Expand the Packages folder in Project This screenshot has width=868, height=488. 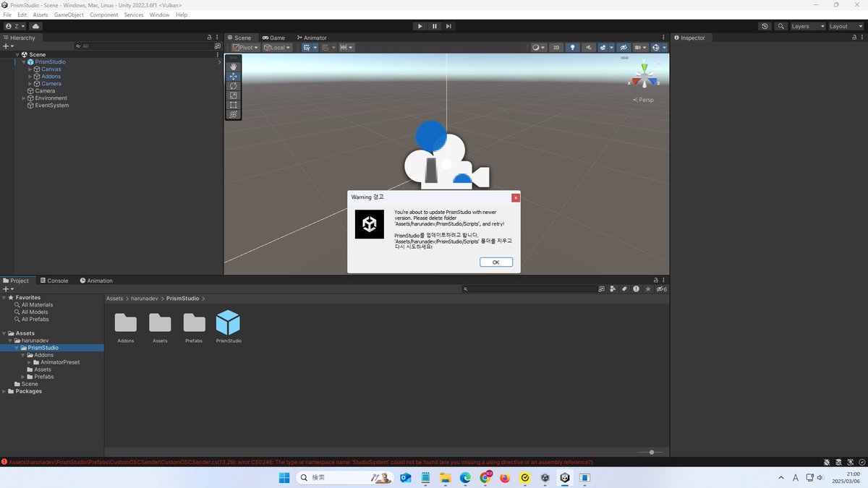point(4,391)
